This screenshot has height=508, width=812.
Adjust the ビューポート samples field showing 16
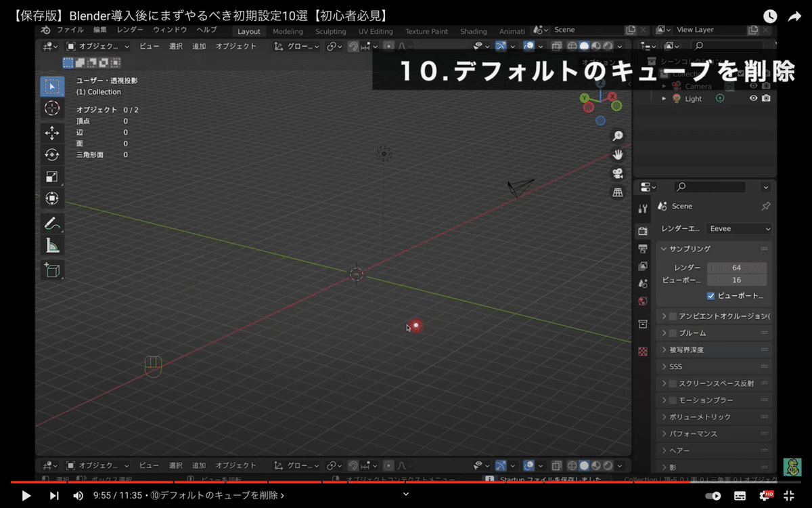[737, 280]
